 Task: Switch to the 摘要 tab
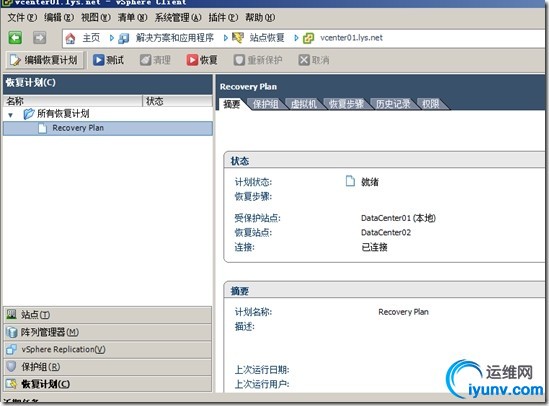click(232, 104)
